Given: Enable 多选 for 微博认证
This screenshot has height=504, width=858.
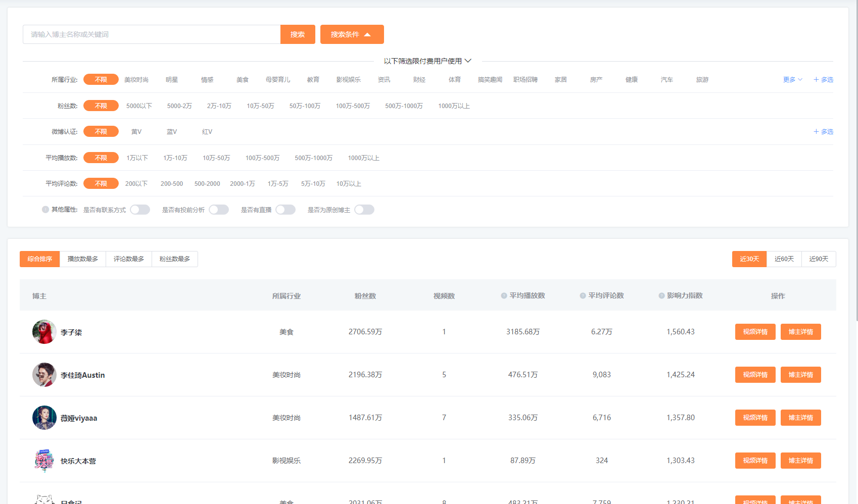Looking at the screenshot, I should (x=823, y=132).
